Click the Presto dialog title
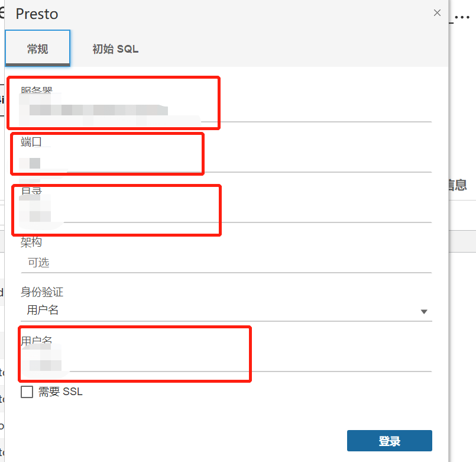Screen dimensions: 476x462 pyautogui.click(x=37, y=14)
